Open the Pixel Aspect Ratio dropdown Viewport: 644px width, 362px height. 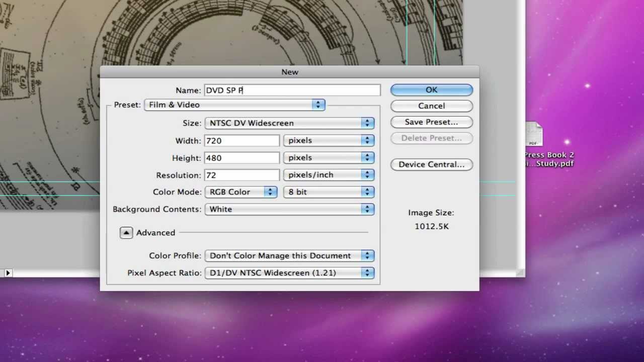pyautogui.click(x=289, y=273)
